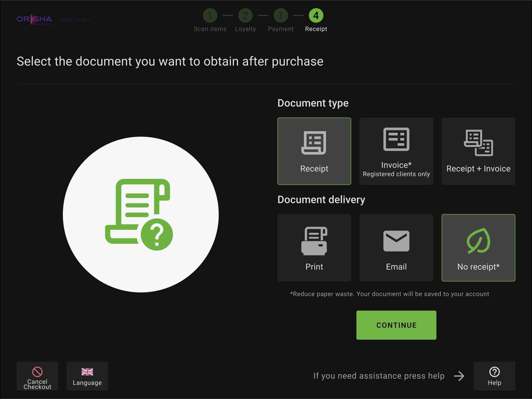Screen dimensions: 532x399
Task: Select 'Invoice* Registered clients only' option
Action: point(396,169)
